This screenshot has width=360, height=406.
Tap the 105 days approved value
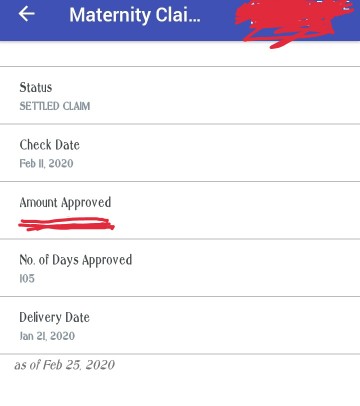point(27,278)
